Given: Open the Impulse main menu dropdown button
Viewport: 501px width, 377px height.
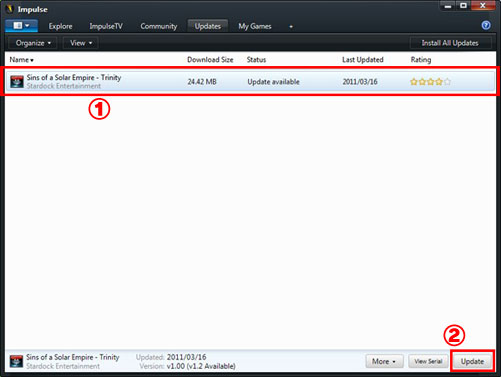Looking at the screenshot, I should point(21,26).
